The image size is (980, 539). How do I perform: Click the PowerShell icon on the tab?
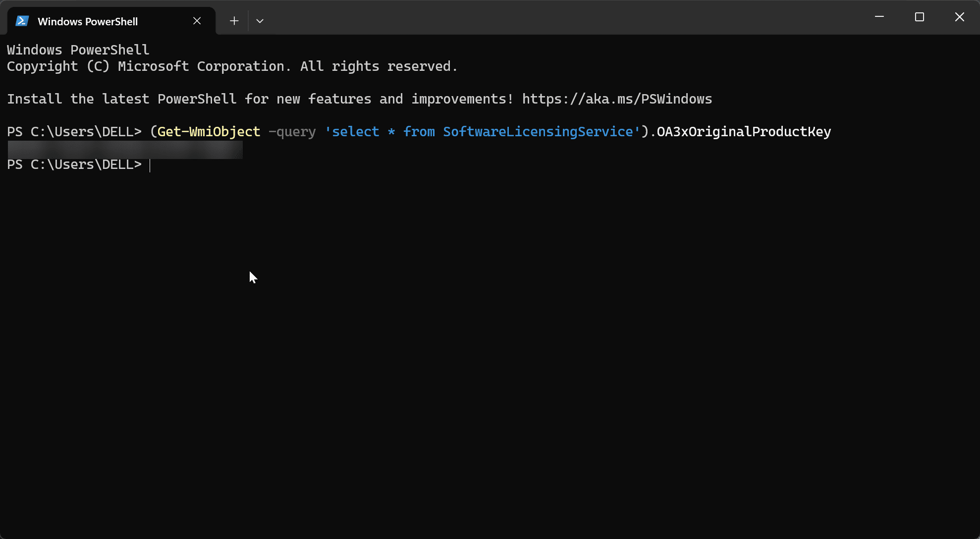[x=22, y=21]
